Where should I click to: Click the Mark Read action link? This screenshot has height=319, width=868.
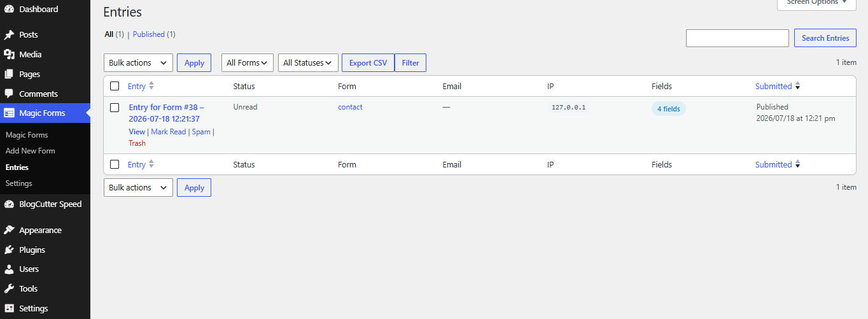169,132
